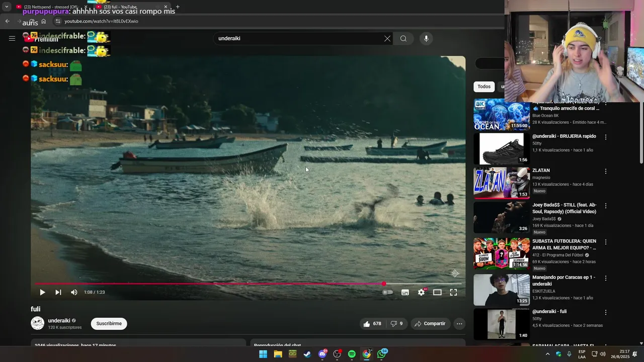Open the notifications bell in the tray
The width and height of the screenshot is (644, 362).
pyautogui.click(x=635, y=354)
